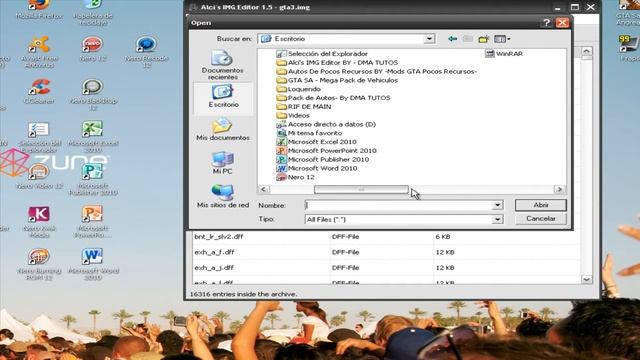Click DFF-File type cell of bnt_lr_slv2.dff
This screenshot has width=640, height=360.
tap(345, 237)
